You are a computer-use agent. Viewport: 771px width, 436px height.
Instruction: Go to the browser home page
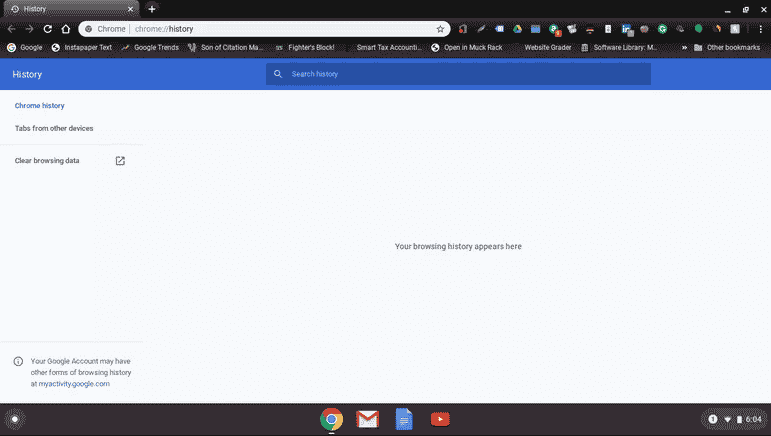[x=65, y=29]
